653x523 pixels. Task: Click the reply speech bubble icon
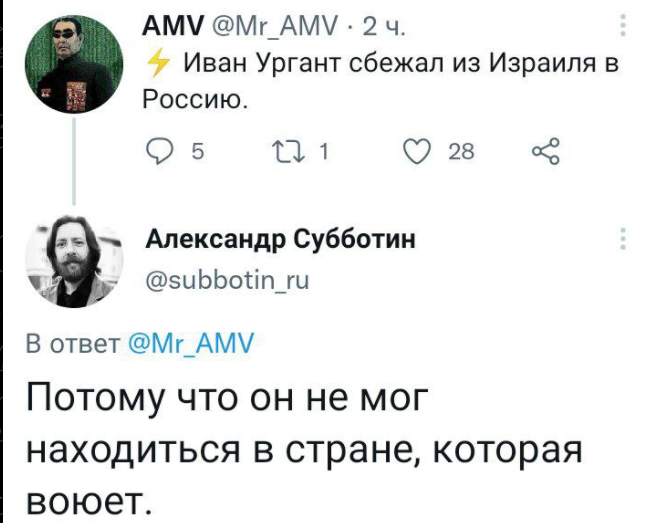(x=161, y=151)
